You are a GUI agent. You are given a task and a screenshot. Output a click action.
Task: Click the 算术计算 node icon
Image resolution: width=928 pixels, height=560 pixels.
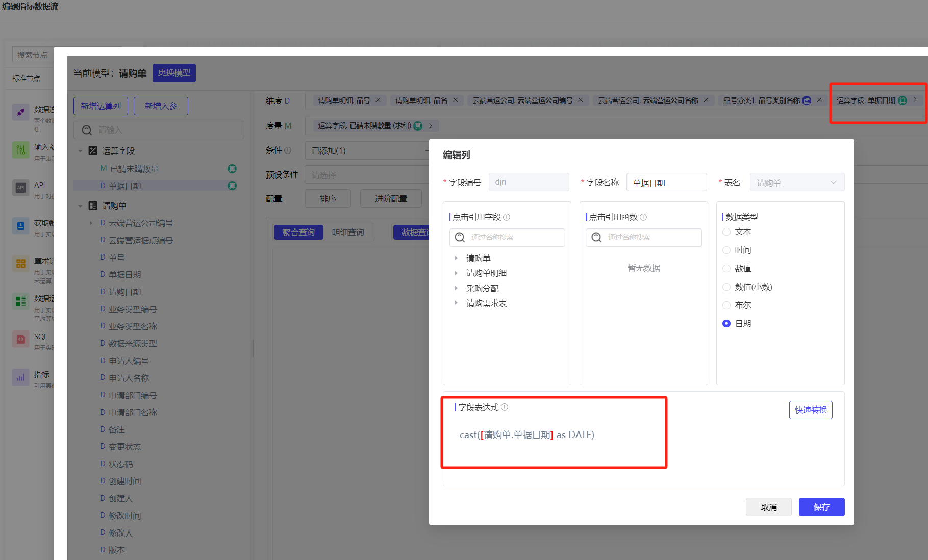coord(21,264)
